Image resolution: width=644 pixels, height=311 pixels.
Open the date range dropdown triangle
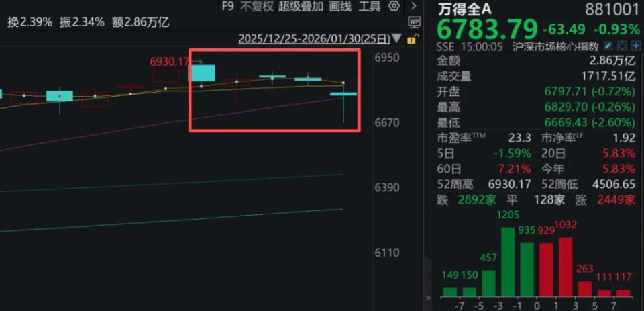coord(396,39)
